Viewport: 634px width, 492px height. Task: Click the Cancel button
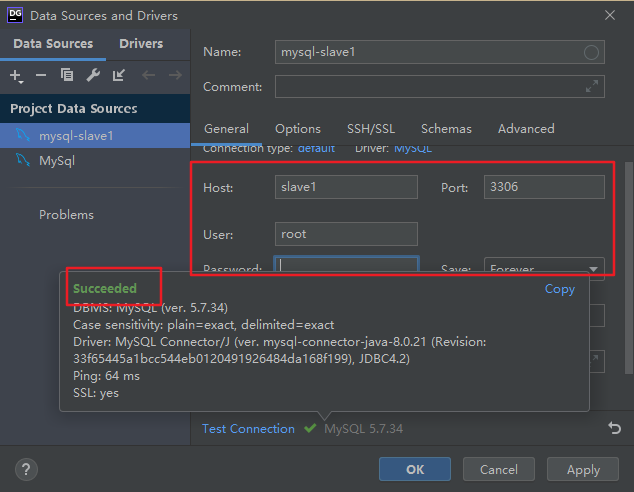click(499, 469)
